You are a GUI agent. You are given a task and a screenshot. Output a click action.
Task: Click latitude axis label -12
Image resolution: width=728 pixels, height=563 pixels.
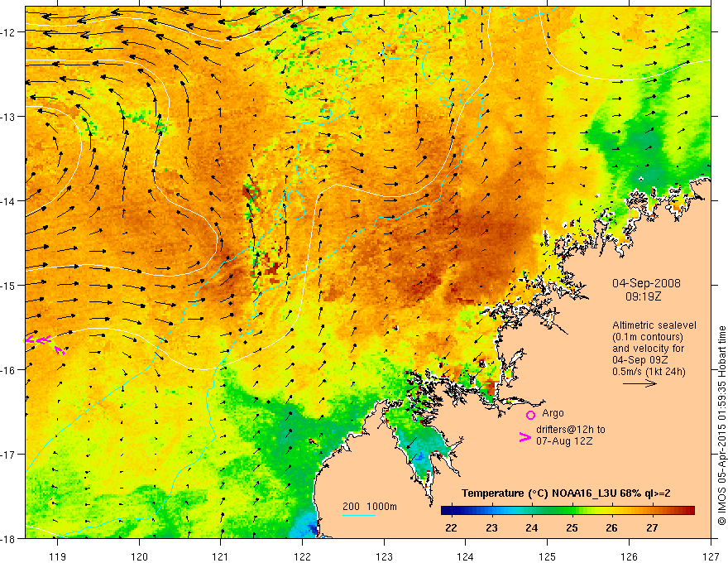(x=8, y=32)
